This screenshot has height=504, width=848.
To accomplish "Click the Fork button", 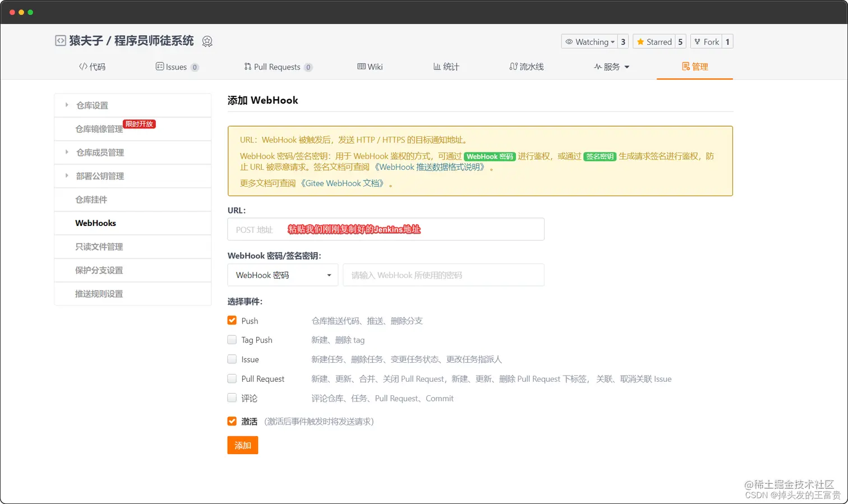I will tap(706, 41).
